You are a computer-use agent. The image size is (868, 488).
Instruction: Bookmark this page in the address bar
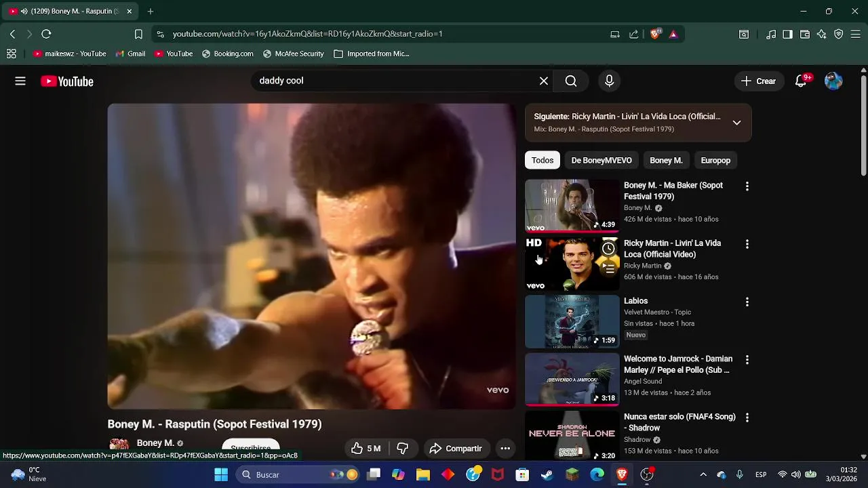(x=138, y=34)
